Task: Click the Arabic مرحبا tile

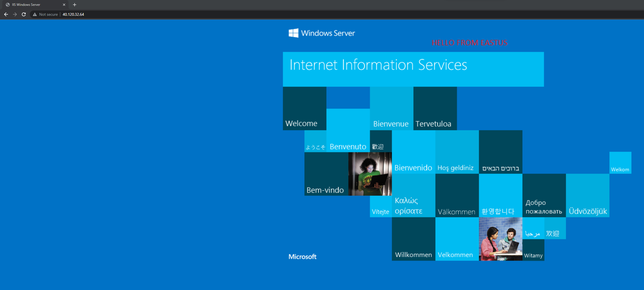Action: point(533,228)
